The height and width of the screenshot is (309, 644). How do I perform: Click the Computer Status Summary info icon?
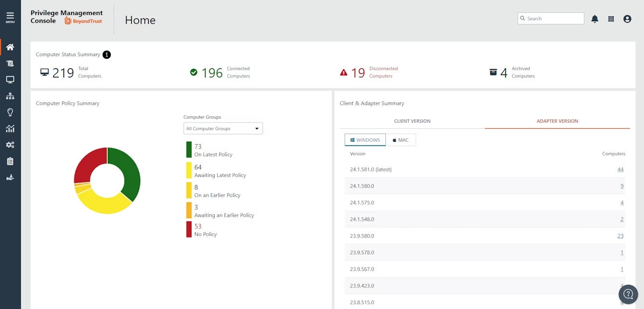point(107,55)
